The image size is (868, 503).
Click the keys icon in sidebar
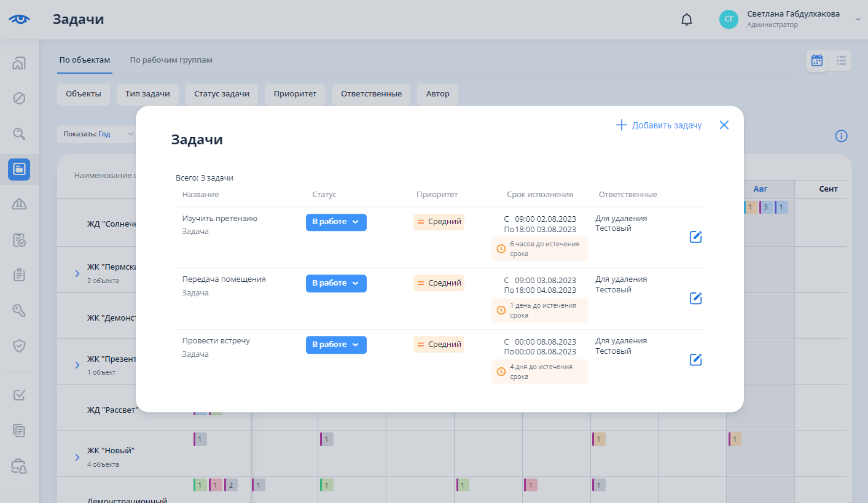click(19, 310)
